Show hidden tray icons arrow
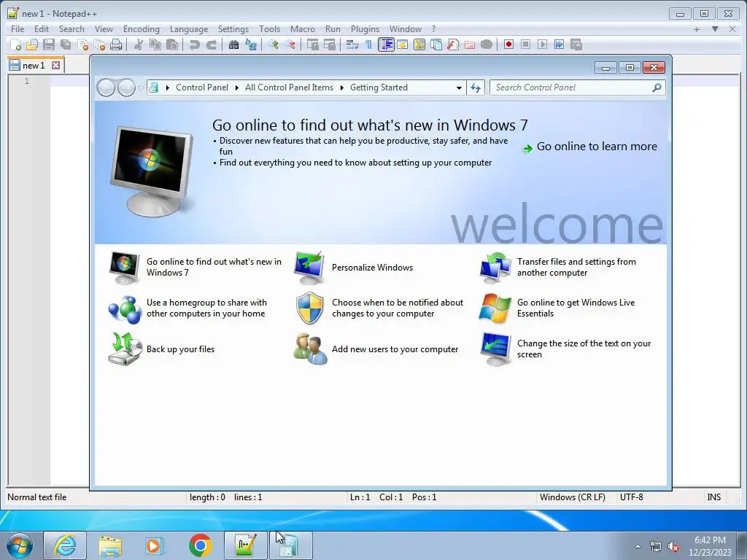 [x=638, y=546]
